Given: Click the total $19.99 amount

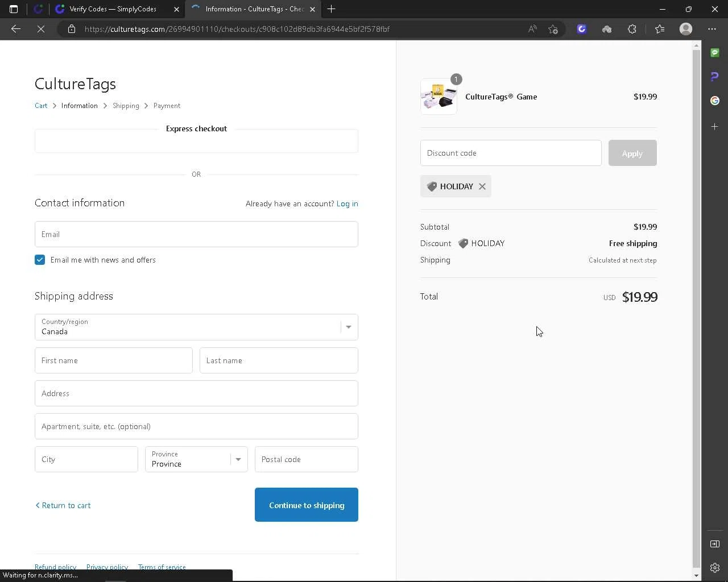Looking at the screenshot, I should pos(640,297).
